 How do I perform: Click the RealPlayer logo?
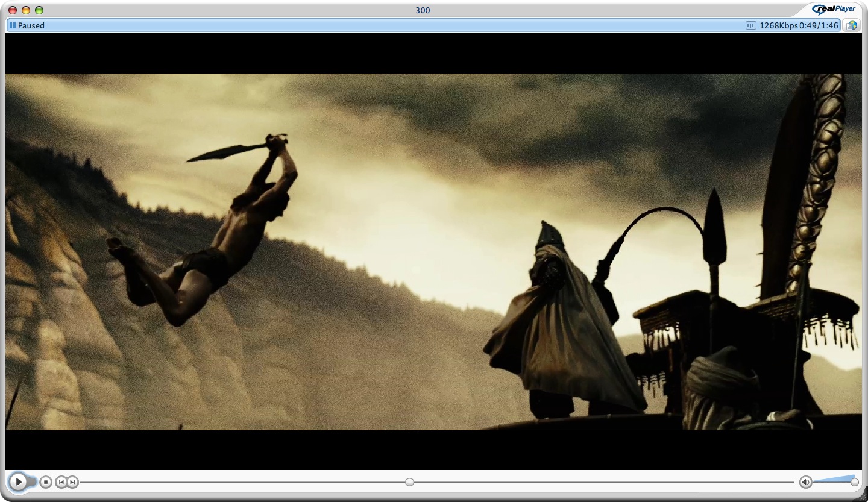[834, 8]
